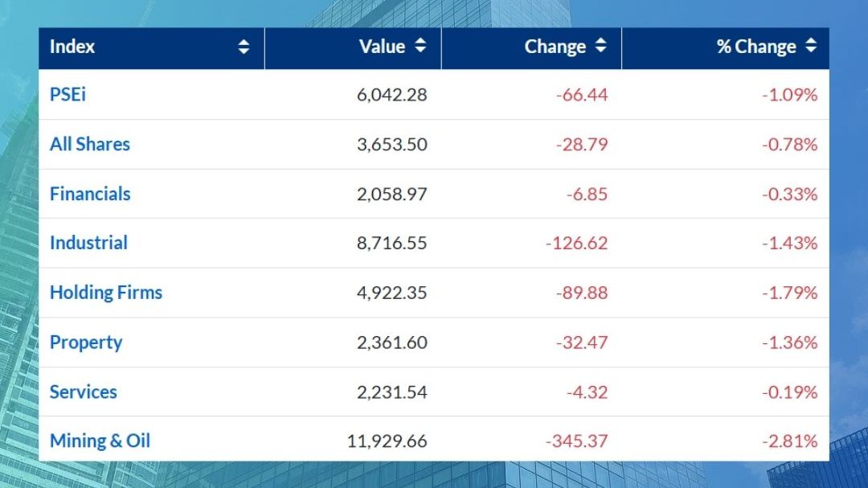Viewport: 868px width, 488px height.
Task: Click PSEi value 6,042.28 cell
Action: tap(392, 95)
